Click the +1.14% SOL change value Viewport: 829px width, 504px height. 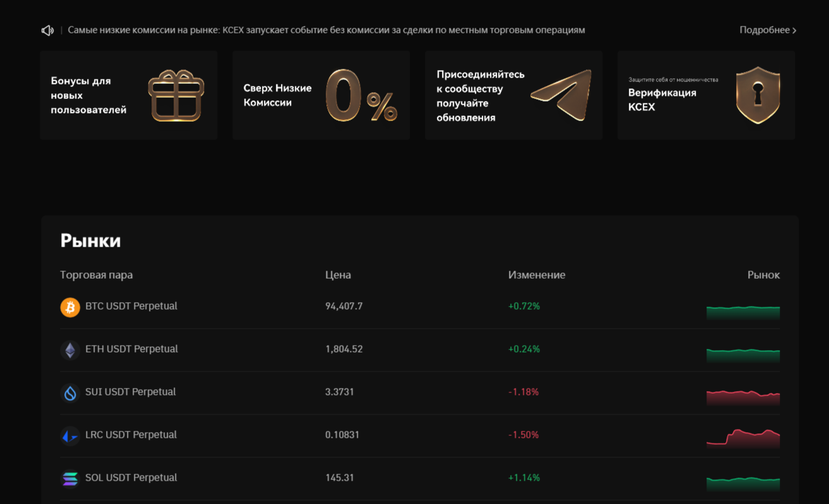coord(524,478)
